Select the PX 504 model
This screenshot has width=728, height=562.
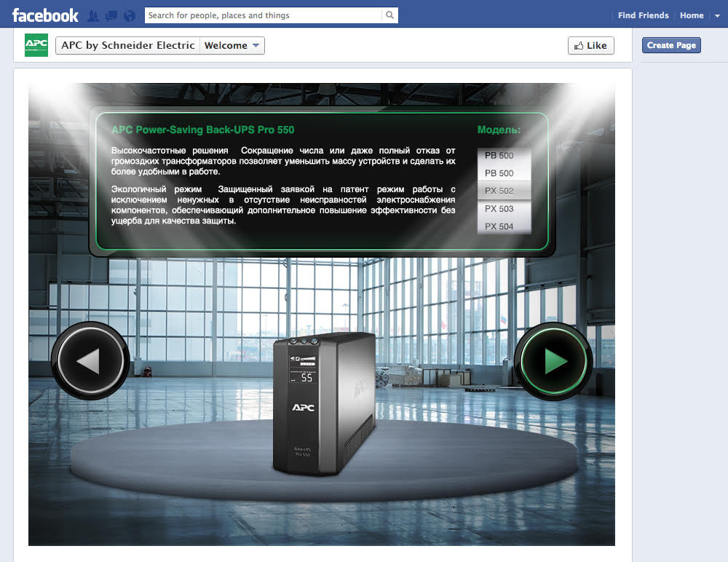[x=504, y=226]
